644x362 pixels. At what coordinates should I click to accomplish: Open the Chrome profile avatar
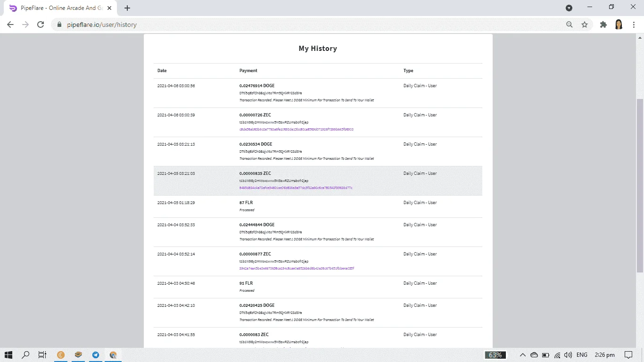619,25
